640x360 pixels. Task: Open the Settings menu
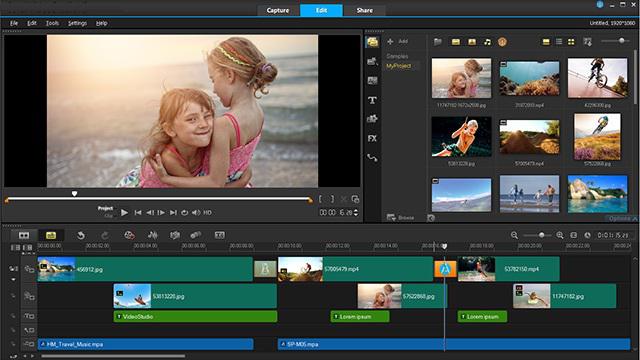pyautogui.click(x=77, y=23)
